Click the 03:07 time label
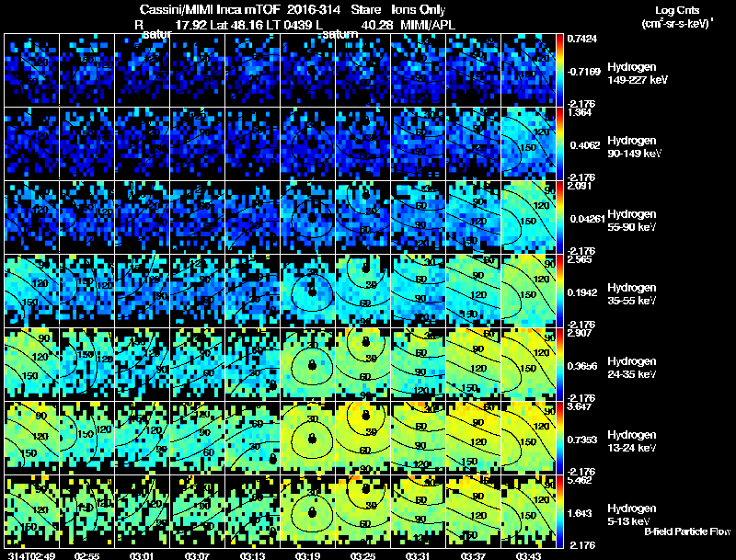 197,555
